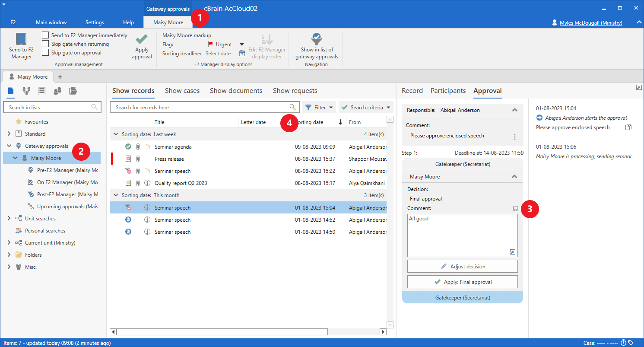The width and height of the screenshot is (644, 347).
Task: Select Upcoming approvals list item
Action: click(63, 207)
